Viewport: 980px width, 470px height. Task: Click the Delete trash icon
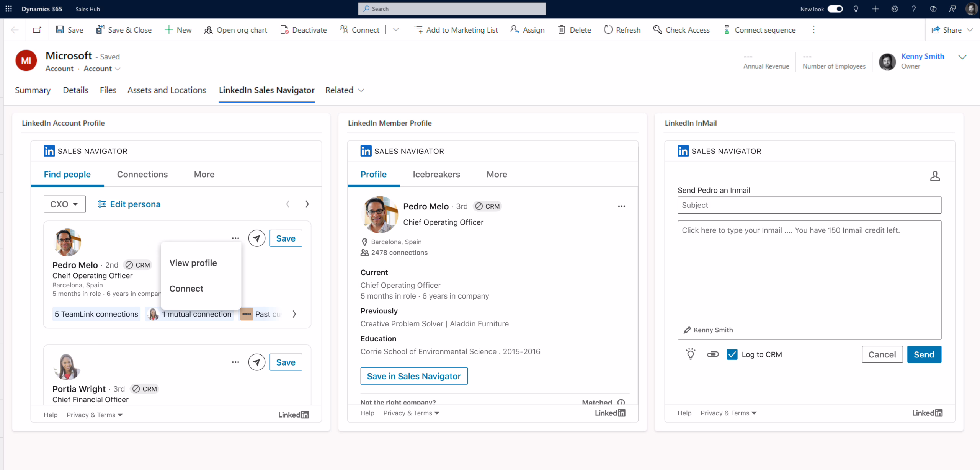coord(561,30)
